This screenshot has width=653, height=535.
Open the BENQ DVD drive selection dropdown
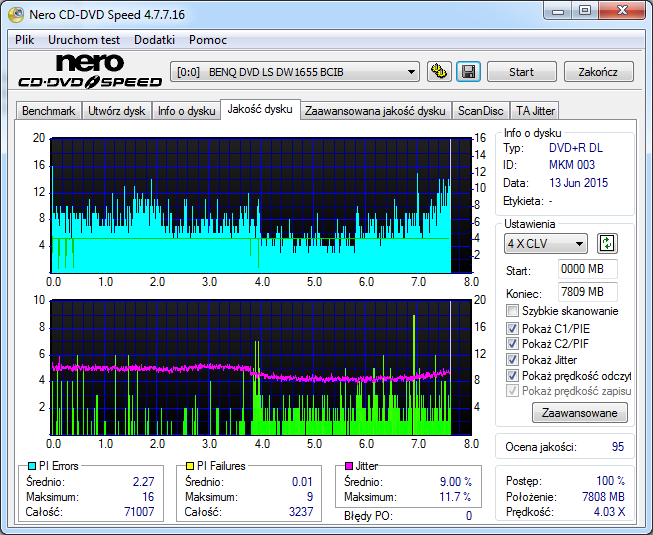click(x=295, y=72)
